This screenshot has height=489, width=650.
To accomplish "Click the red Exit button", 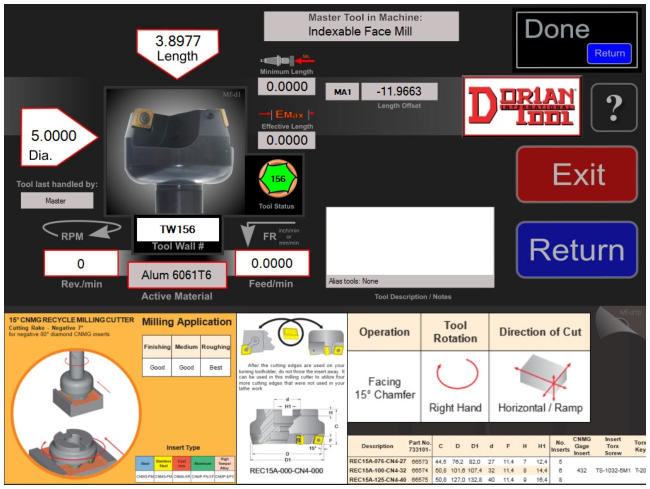I will coord(577,174).
